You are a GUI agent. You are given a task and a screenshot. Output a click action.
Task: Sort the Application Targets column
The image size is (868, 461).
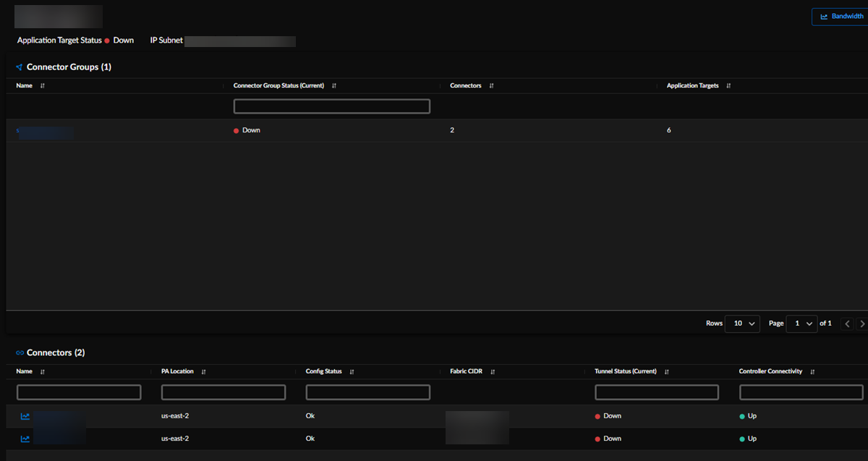[x=728, y=86]
